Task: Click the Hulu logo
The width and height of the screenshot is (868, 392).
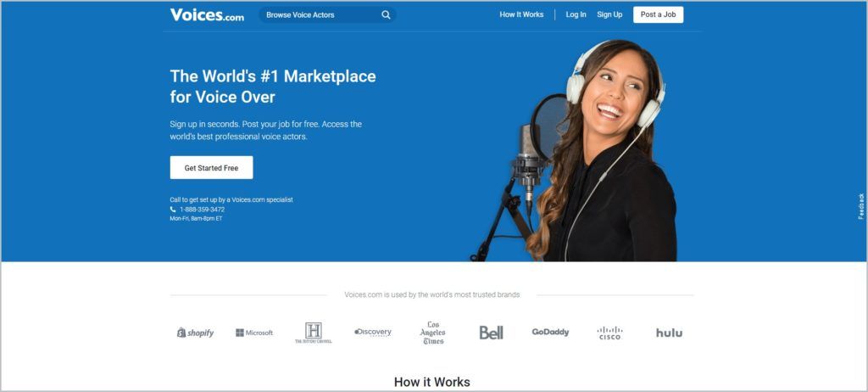Action: [x=669, y=333]
